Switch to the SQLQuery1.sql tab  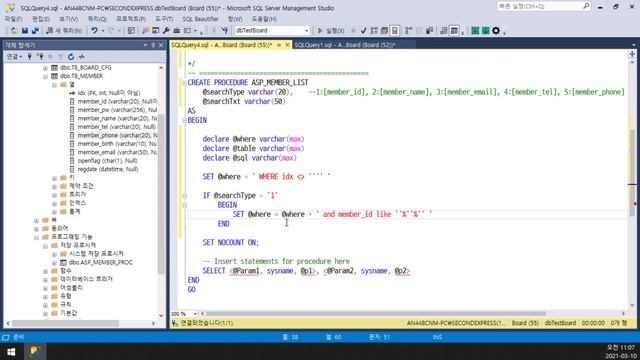click(344, 45)
